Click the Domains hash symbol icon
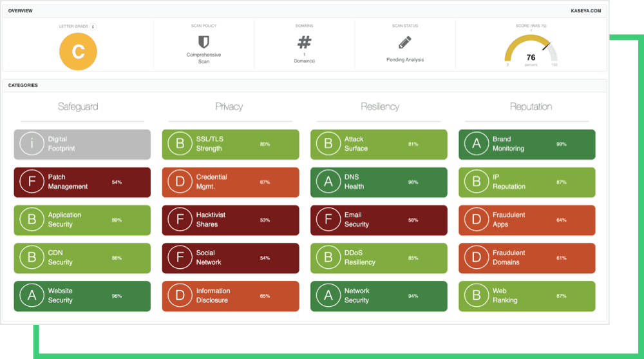Viewport: 644px width, 359px height. [x=304, y=43]
